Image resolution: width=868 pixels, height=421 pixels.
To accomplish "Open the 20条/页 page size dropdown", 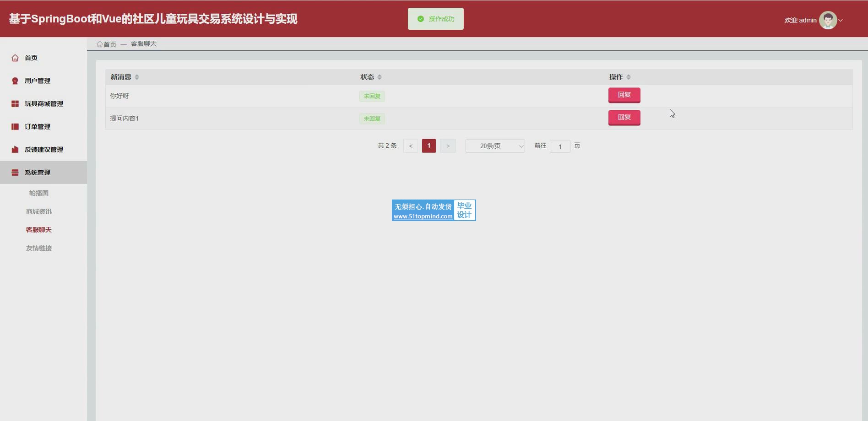I will pyautogui.click(x=495, y=146).
